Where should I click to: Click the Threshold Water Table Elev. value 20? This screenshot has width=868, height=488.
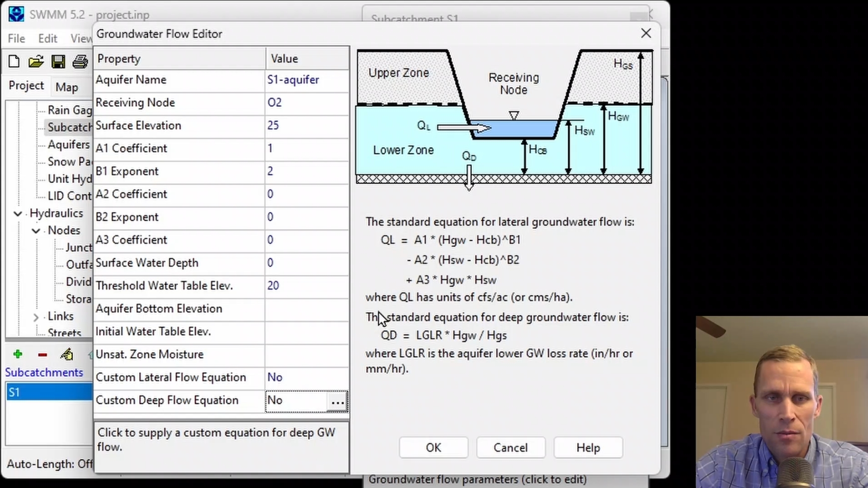point(307,286)
